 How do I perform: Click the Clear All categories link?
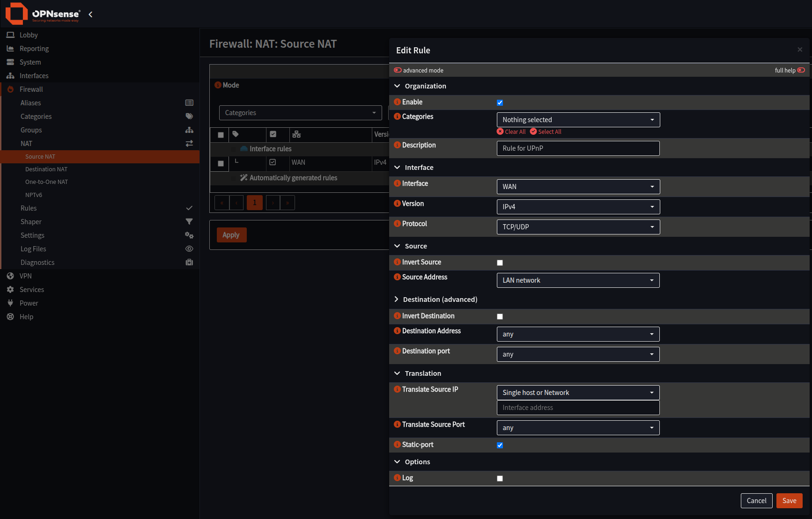[511, 132]
